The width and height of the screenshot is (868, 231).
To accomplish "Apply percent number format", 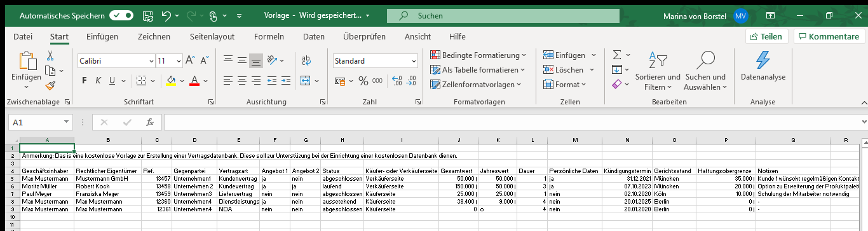I will coord(363,81).
